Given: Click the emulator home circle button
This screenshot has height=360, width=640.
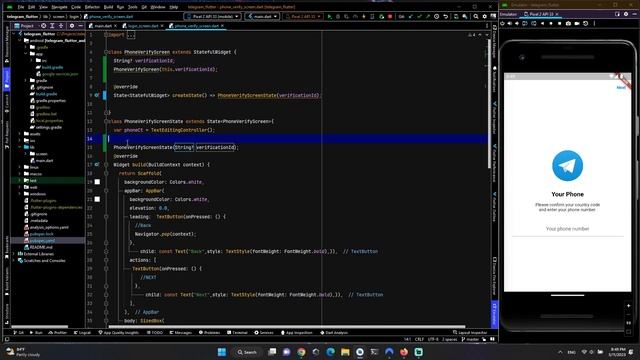Looking at the screenshot, I should click(x=551, y=23).
